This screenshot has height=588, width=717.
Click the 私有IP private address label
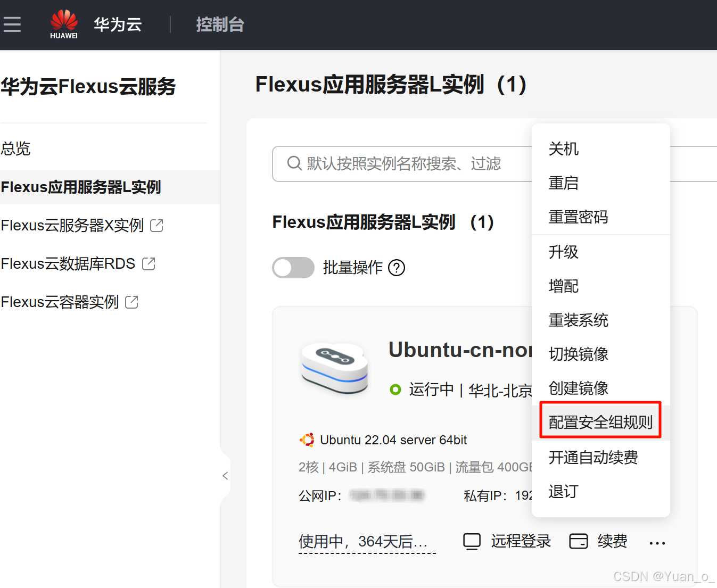(485, 495)
